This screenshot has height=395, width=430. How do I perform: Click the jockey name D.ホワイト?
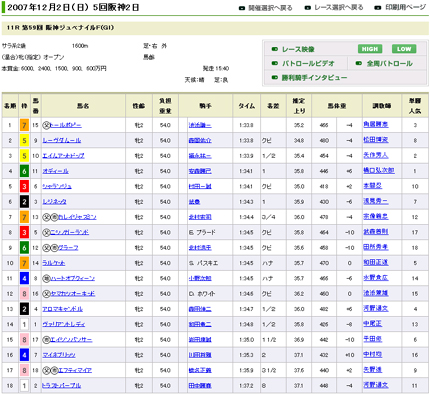tap(202, 294)
